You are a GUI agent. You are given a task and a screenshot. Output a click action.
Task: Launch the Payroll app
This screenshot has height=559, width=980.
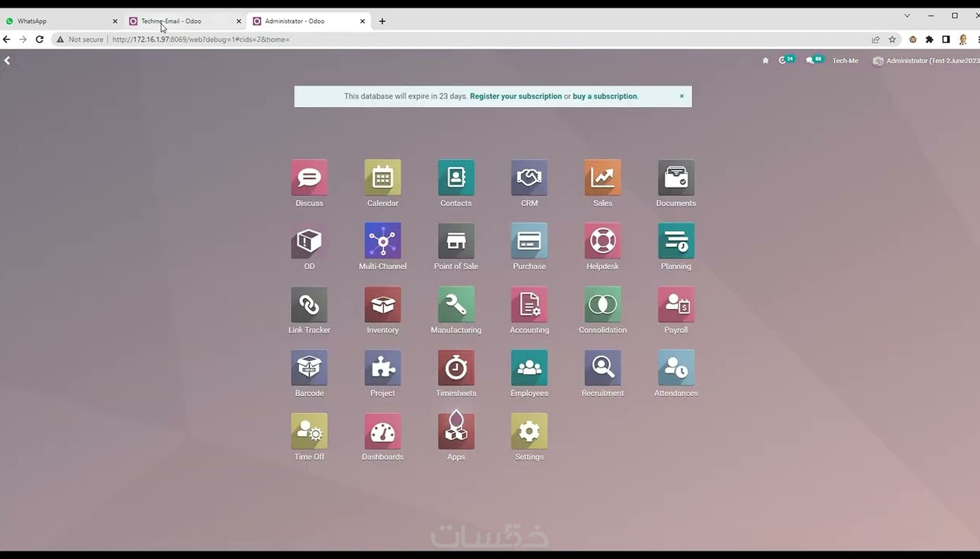point(676,304)
